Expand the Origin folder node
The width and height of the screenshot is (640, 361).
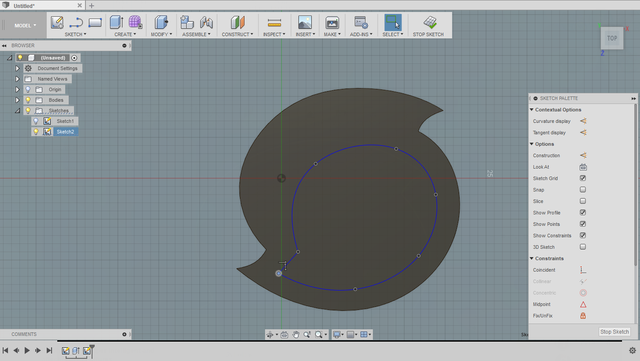tap(17, 89)
